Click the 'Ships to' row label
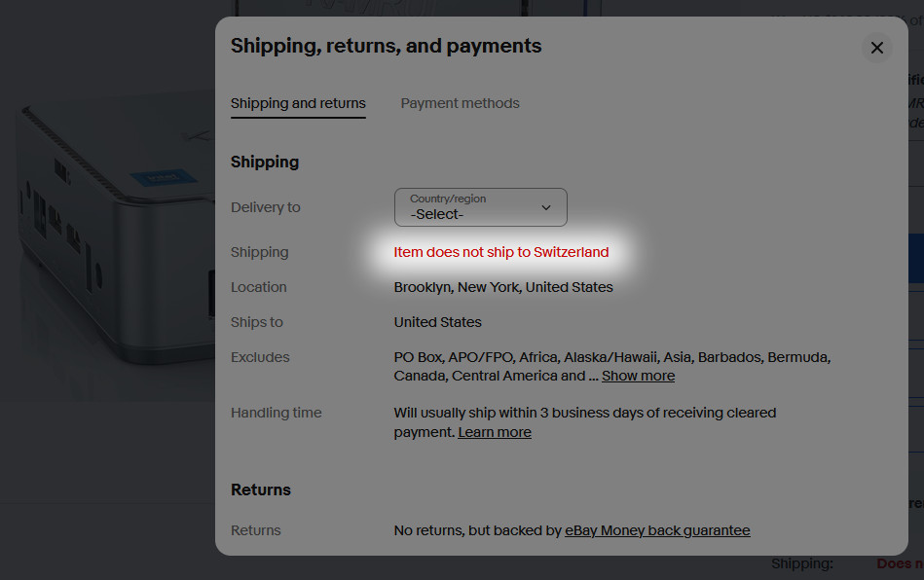The image size is (924, 580). (x=257, y=322)
